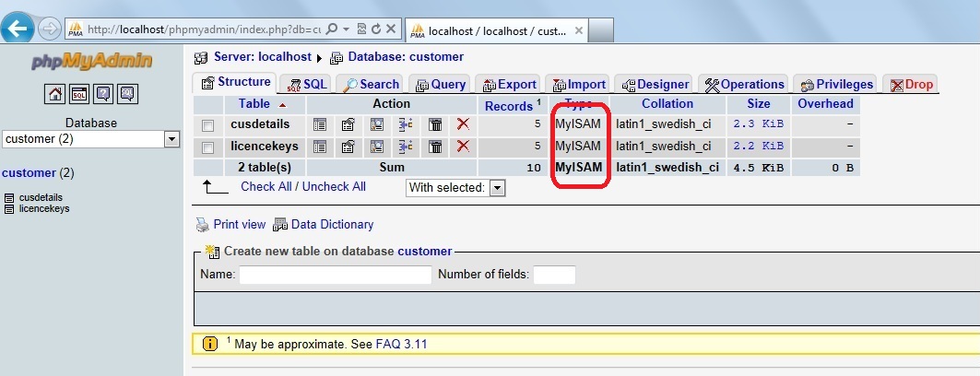
Task: Open the Print view link
Action: (x=240, y=224)
